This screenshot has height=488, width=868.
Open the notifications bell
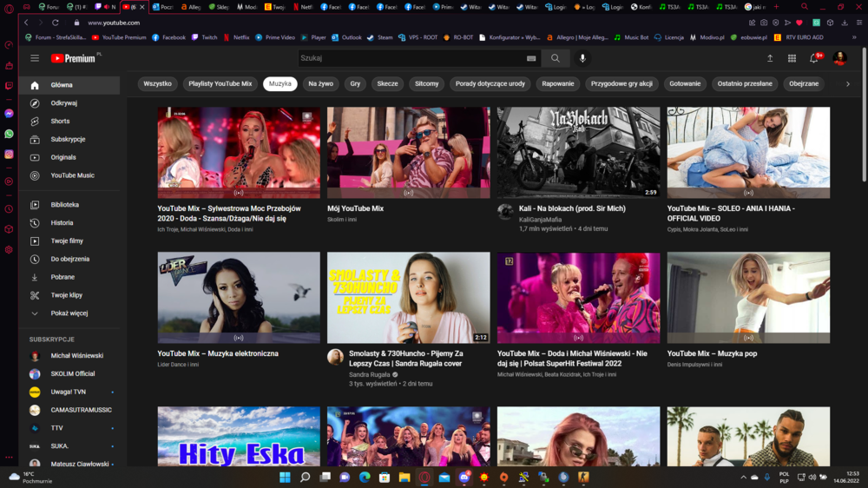(x=814, y=58)
